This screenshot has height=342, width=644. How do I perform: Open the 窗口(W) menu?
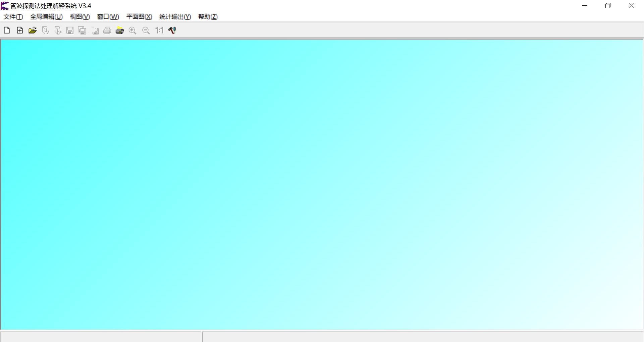[x=108, y=17]
